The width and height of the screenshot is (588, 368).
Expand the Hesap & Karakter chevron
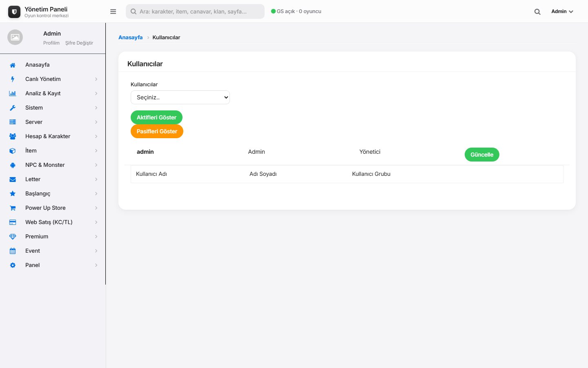[96, 137]
